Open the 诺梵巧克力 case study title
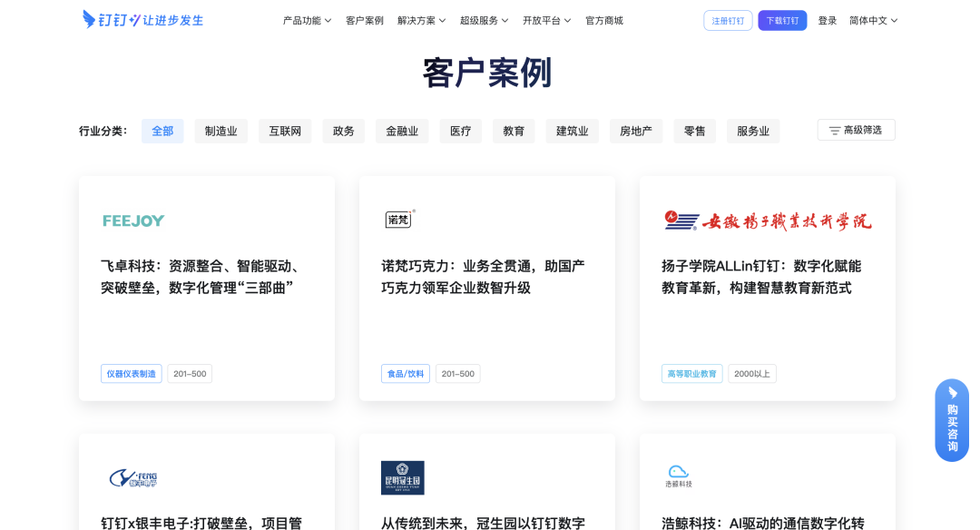The width and height of the screenshot is (980, 530). pos(483,277)
